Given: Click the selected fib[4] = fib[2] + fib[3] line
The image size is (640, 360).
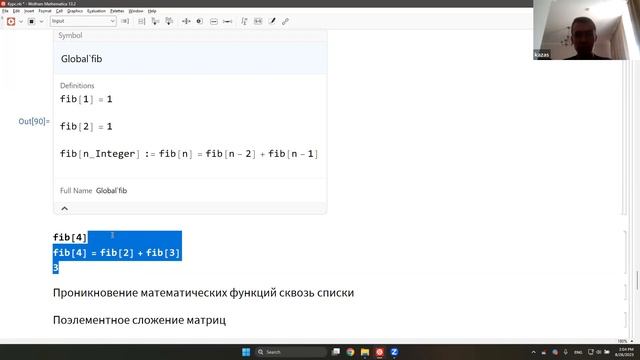Looking at the screenshot, I should [x=117, y=253].
